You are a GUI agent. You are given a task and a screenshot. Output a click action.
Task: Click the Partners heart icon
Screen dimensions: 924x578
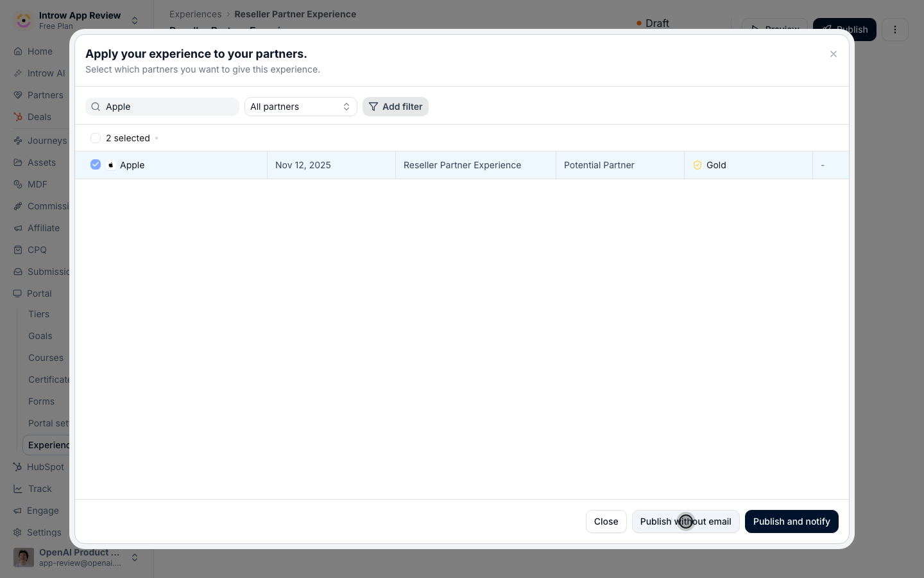point(18,95)
